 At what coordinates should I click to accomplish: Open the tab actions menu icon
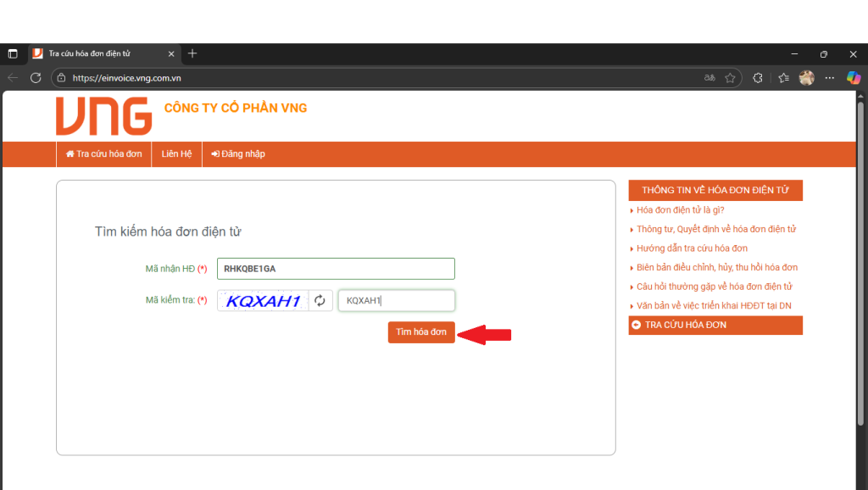point(13,53)
